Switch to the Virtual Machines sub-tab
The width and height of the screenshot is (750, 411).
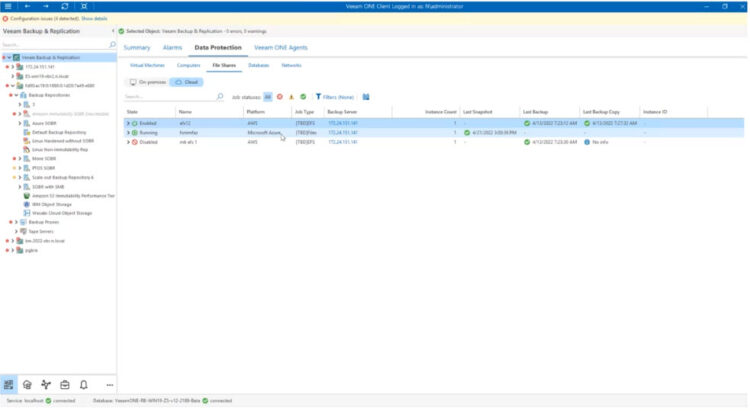point(147,66)
